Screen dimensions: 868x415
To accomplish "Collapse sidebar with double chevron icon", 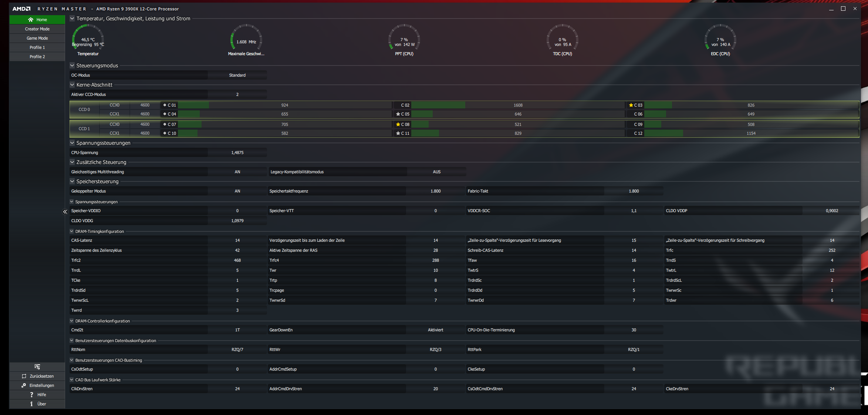I will click(65, 212).
